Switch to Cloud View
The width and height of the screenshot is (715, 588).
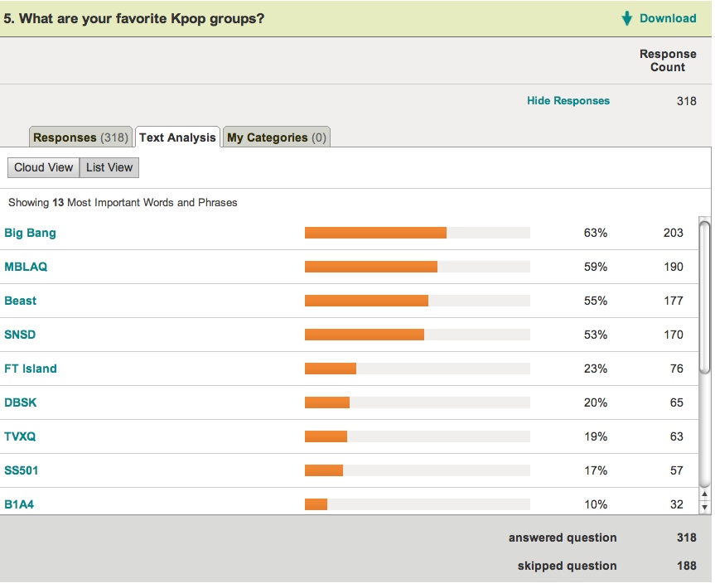(43, 167)
